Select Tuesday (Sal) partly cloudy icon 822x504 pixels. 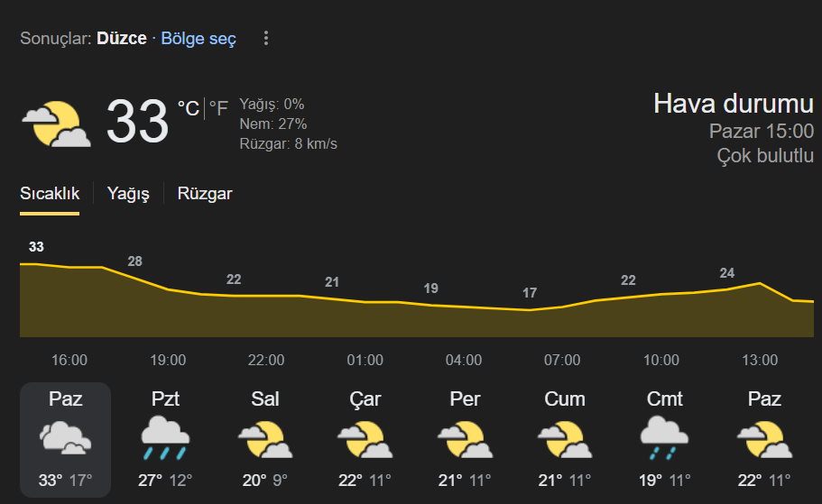(x=265, y=439)
